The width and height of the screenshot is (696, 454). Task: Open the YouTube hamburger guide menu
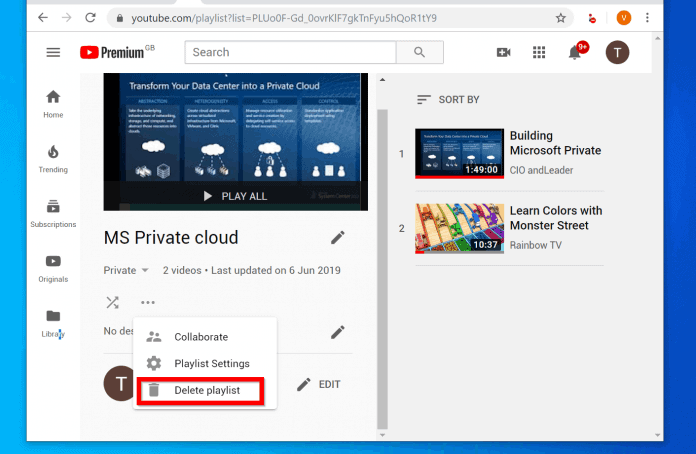coord(53,52)
